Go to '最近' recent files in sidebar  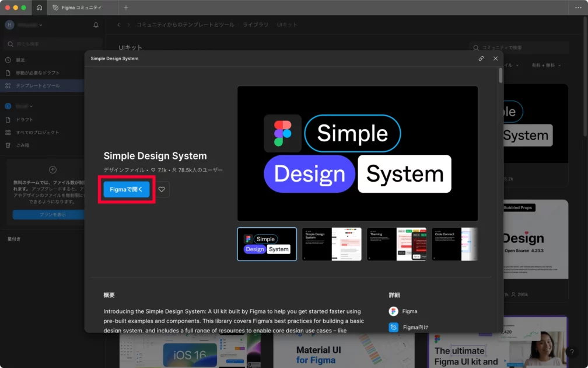[x=20, y=60]
